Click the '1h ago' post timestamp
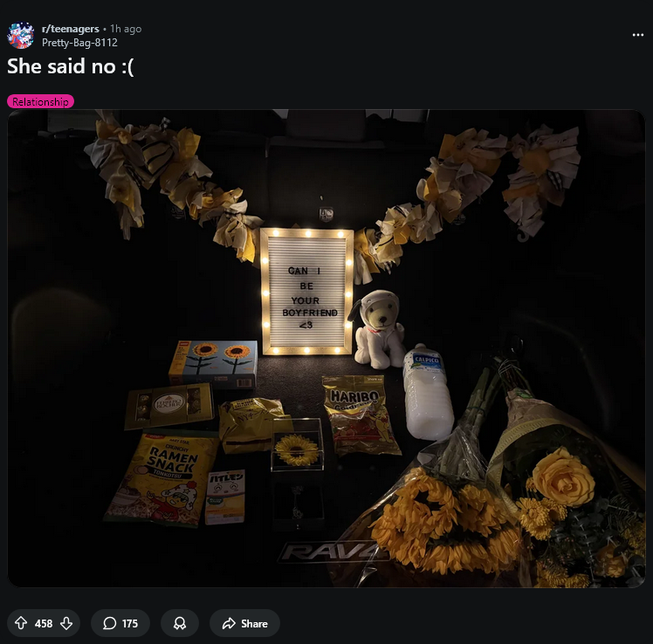653x644 pixels. coord(126,29)
